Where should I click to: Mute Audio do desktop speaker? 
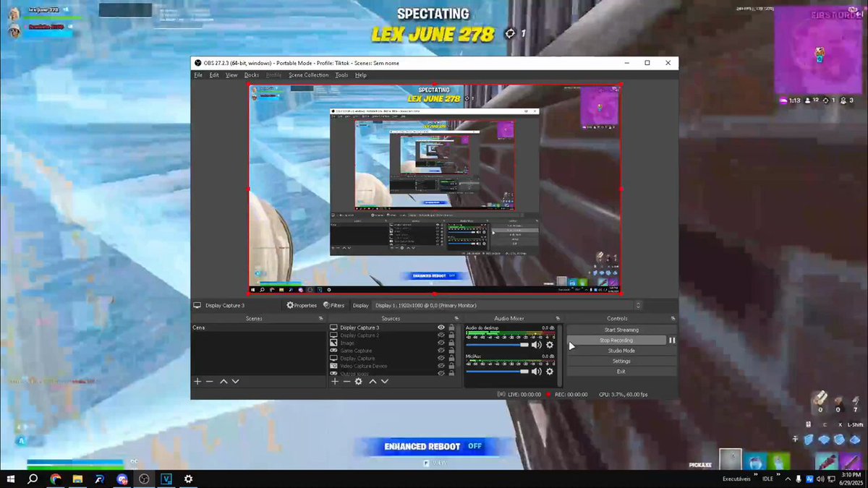(537, 345)
